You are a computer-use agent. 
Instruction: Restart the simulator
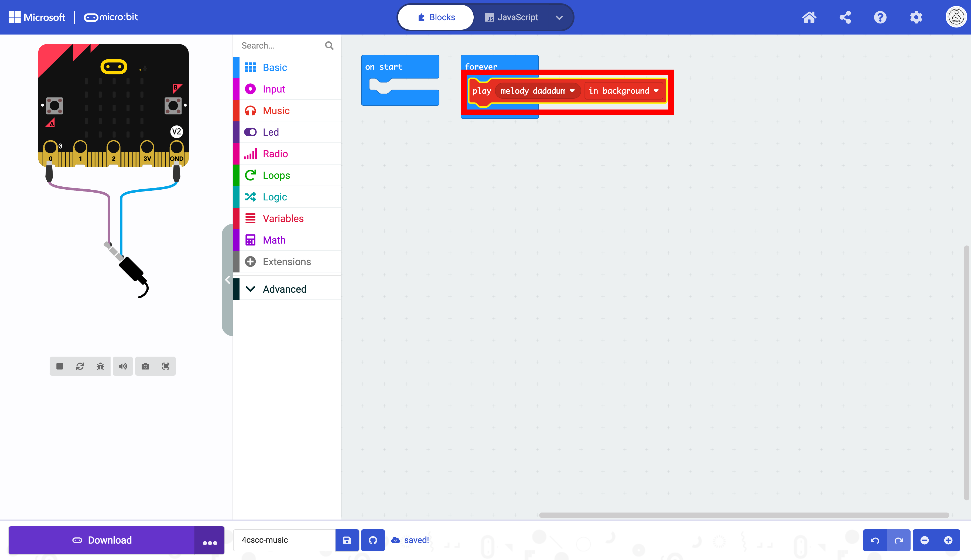[80, 366]
